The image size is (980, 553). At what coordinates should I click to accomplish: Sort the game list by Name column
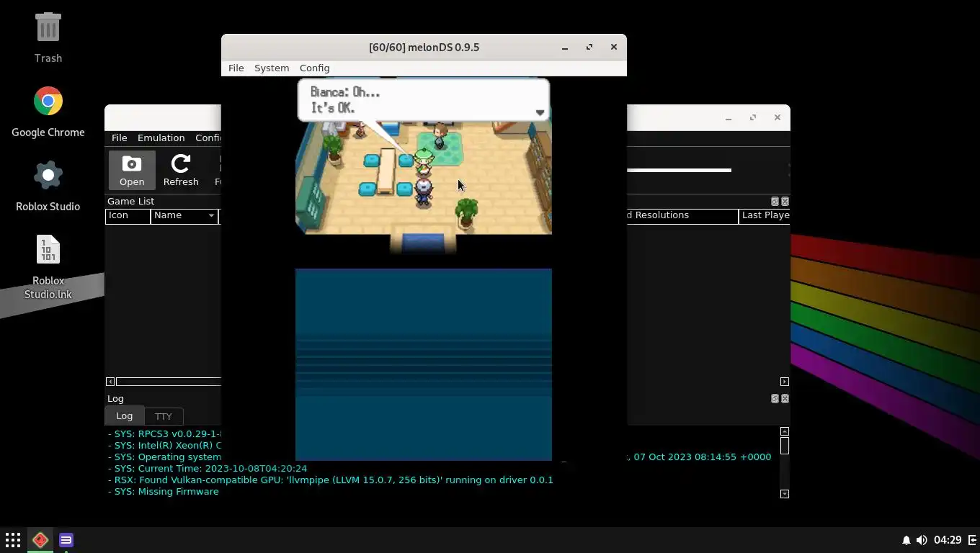click(184, 215)
